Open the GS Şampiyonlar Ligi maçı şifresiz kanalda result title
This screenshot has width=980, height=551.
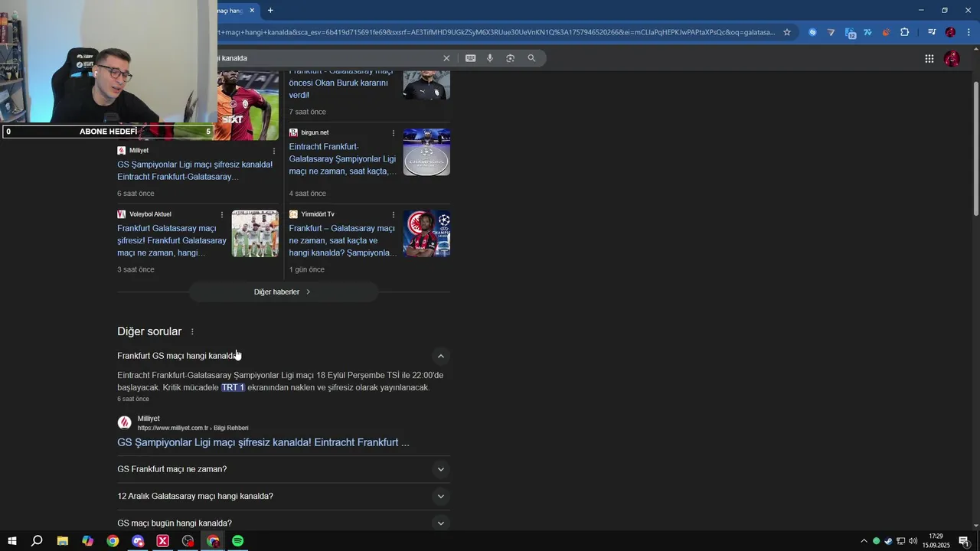tap(263, 442)
